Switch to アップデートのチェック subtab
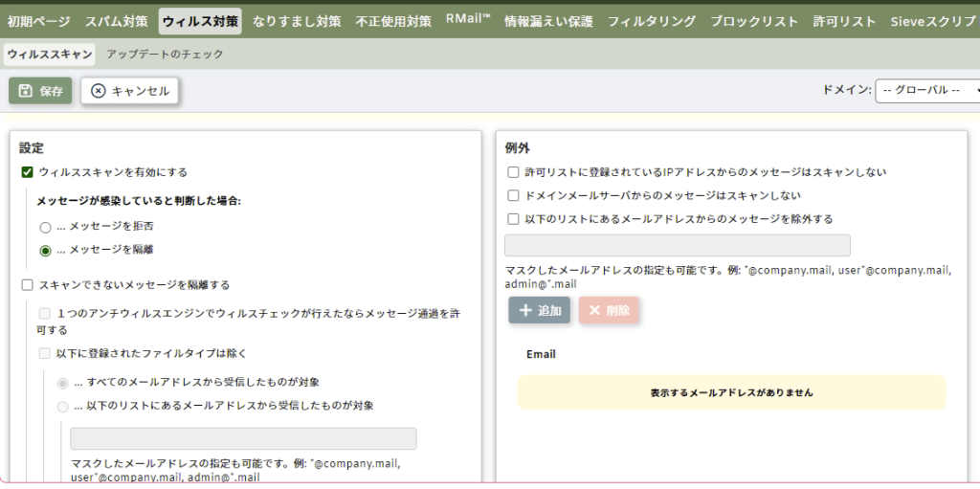980x489 pixels. tap(165, 55)
